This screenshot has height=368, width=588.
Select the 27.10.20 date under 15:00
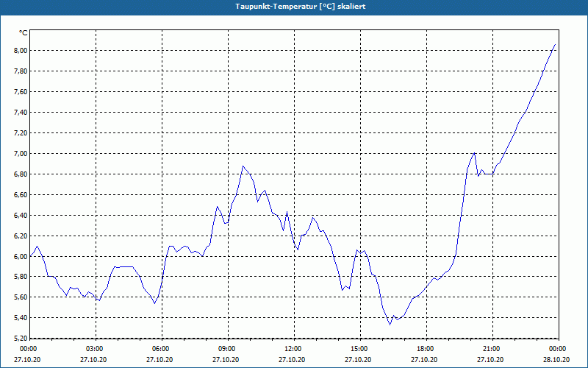358,359
